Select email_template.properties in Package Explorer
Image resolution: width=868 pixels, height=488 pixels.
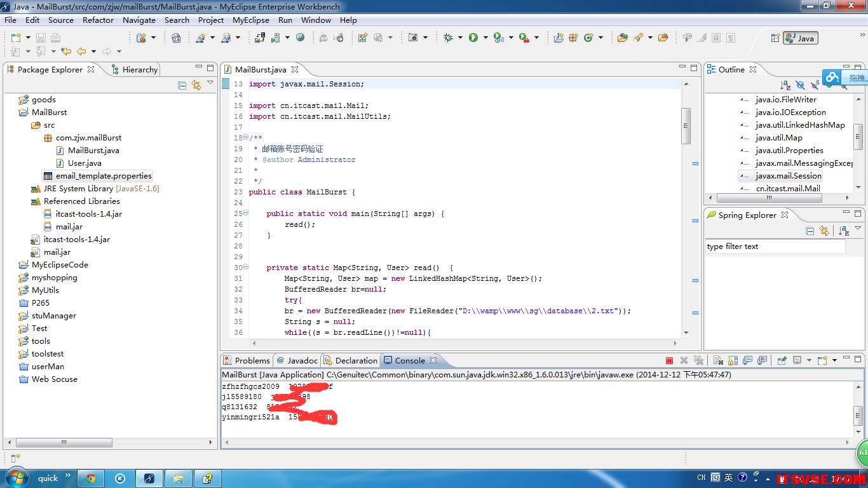click(x=104, y=176)
